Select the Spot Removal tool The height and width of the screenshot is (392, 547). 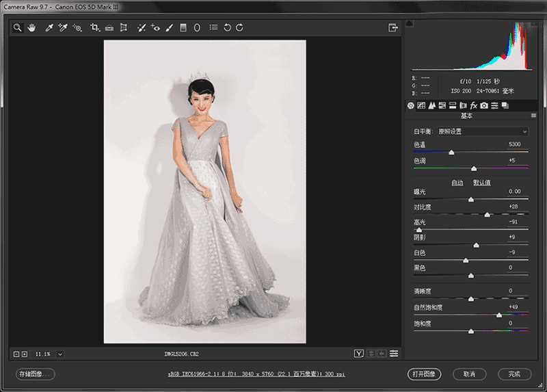[x=141, y=28]
